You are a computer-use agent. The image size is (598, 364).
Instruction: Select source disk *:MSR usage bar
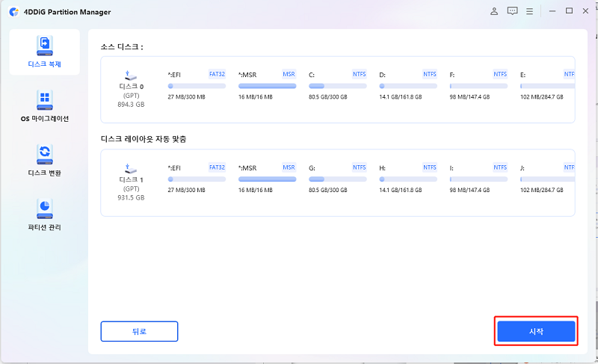coord(268,86)
